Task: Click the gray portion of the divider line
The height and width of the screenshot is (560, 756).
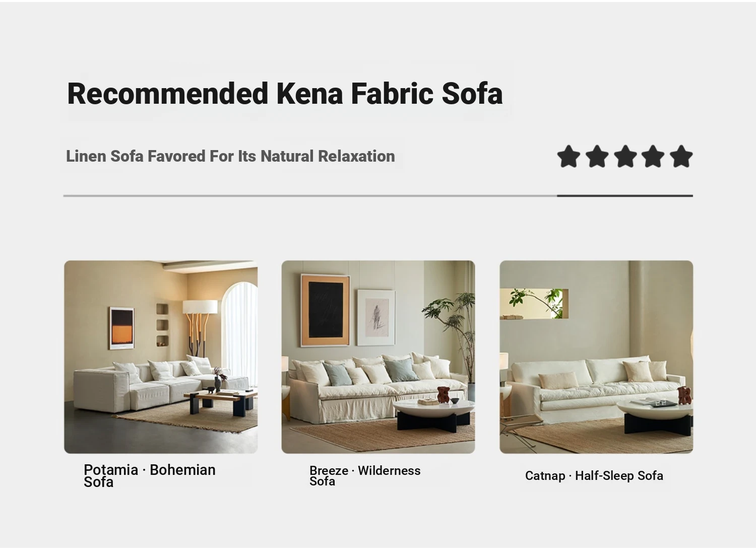Action: click(310, 195)
